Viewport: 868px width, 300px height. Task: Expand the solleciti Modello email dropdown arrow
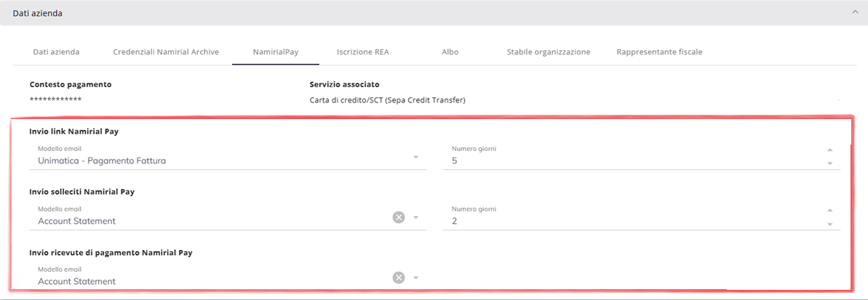click(x=416, y=217)
